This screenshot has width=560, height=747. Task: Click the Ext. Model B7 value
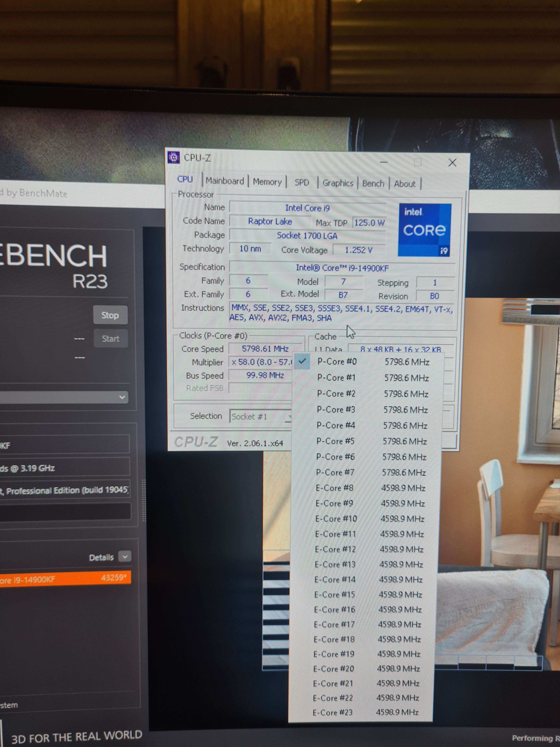(x=343, y=295)
